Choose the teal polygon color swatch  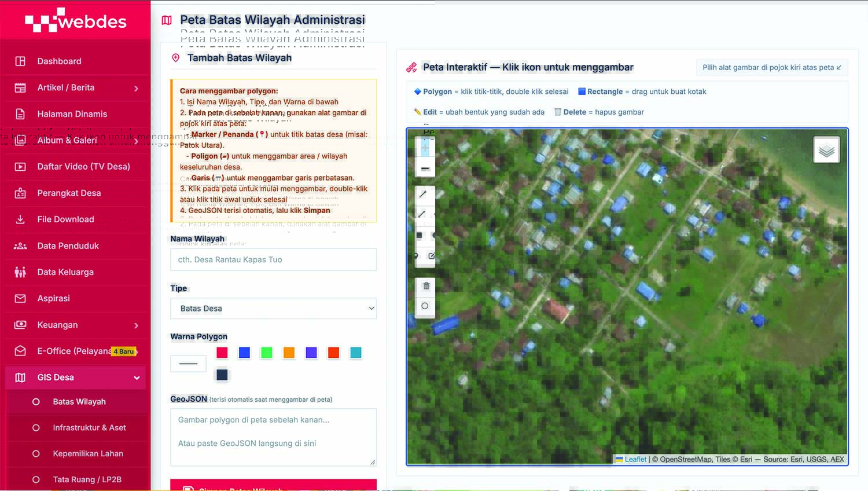(356, 353)
